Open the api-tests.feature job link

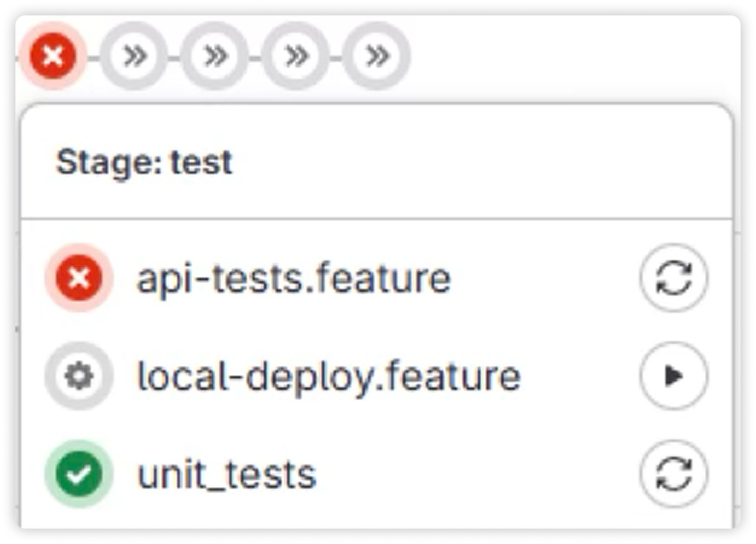coord(294,279)
